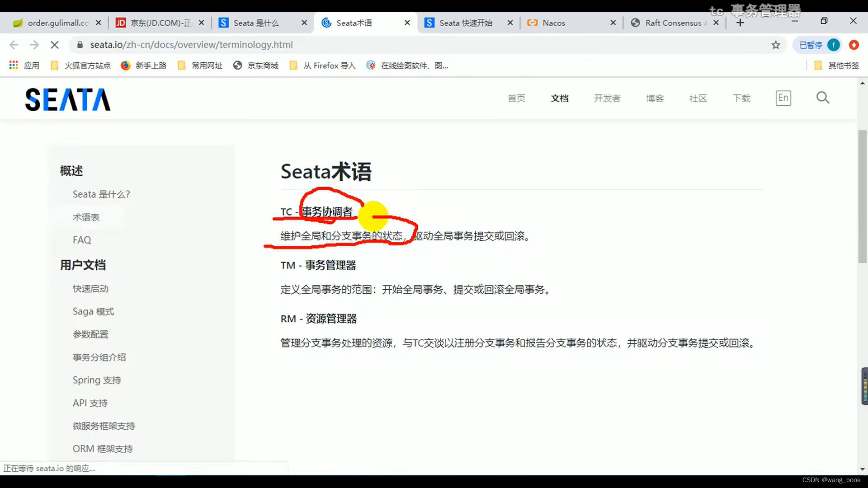Go to 首页 in site navigation
The image size is (868, 488).
pyautogui.click(x=516, y=98)
